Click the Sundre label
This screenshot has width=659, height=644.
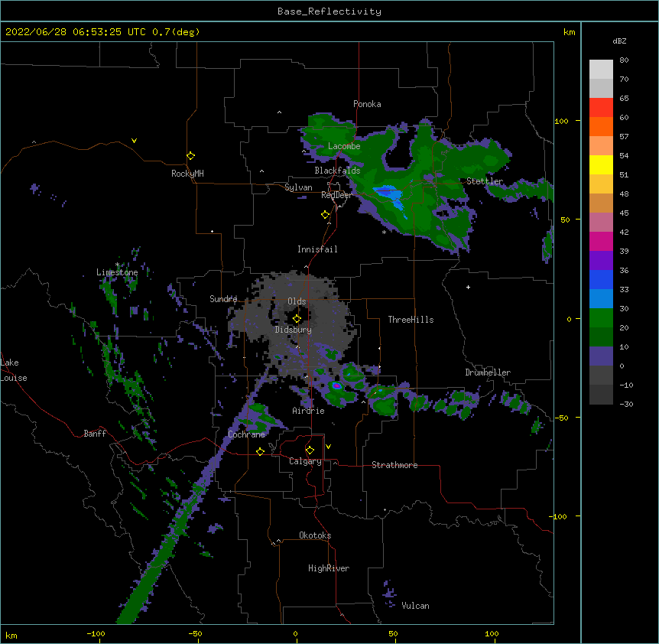(223, 299)
